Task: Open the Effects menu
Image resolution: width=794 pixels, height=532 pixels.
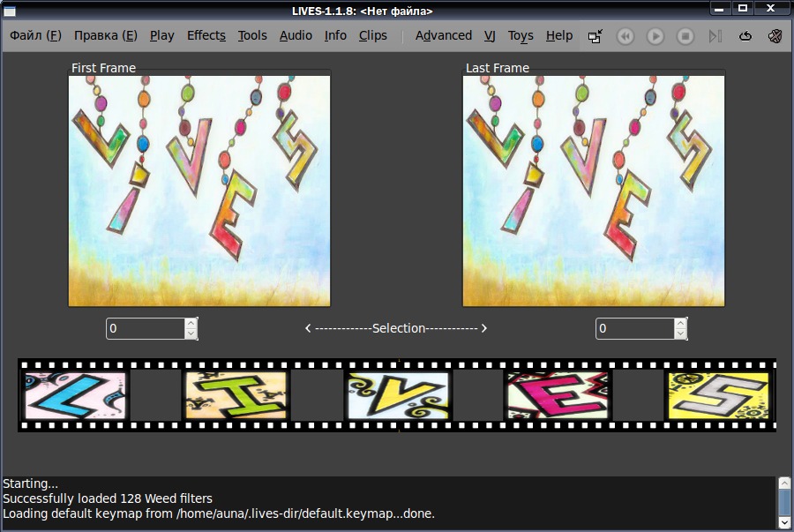Action: pyautogui.click(x=206, y=35)
